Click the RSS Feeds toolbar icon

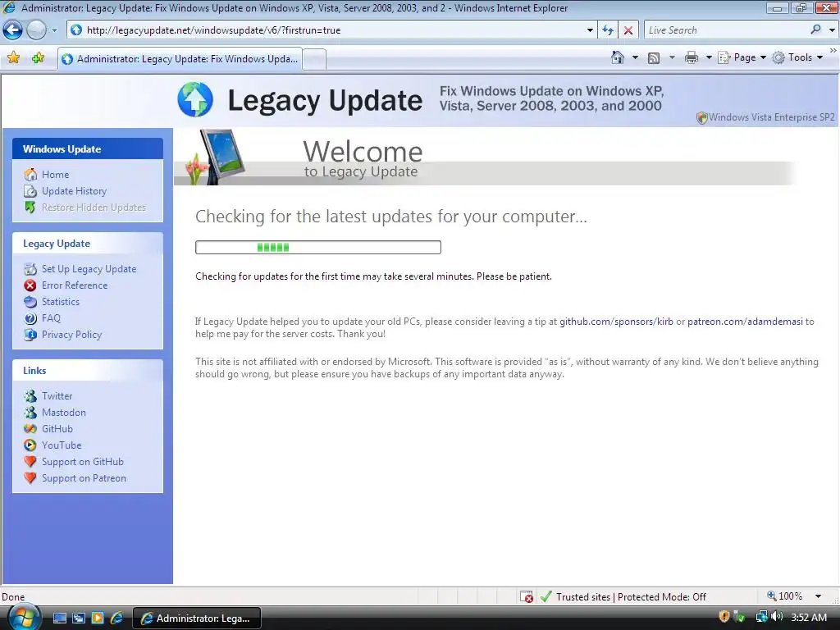coord(654,58)
